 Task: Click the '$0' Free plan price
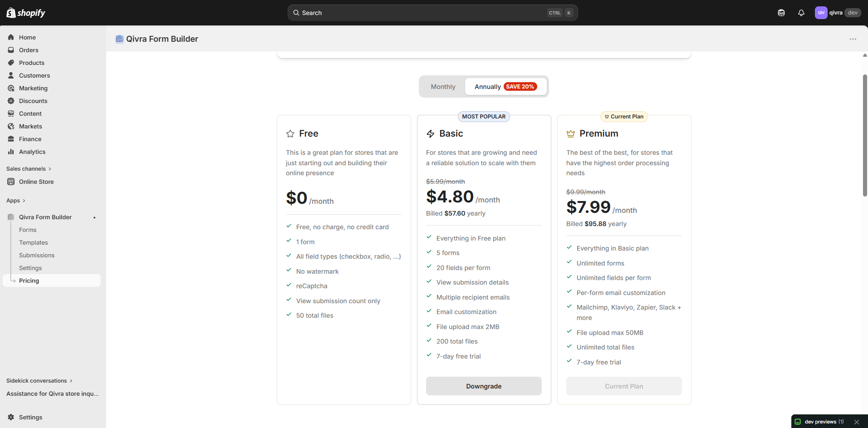[x=296, y=198]
